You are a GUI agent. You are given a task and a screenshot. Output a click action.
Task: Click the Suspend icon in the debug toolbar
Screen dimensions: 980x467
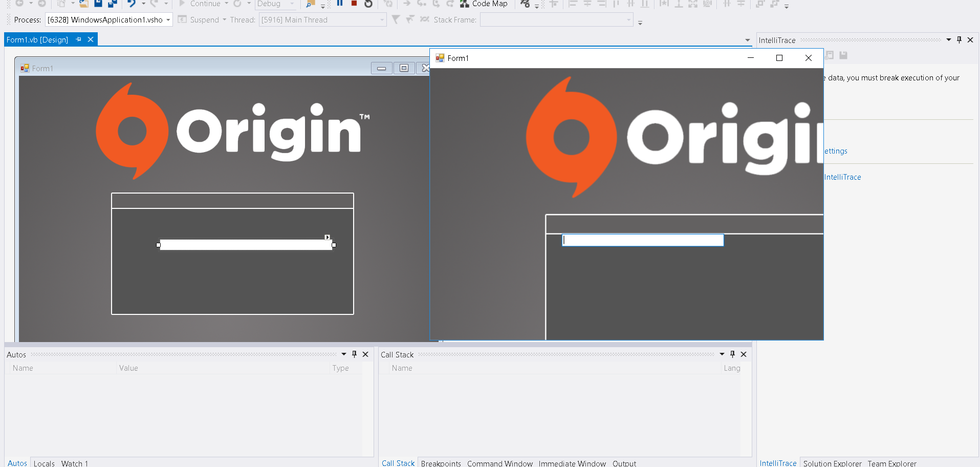click(182, 19)
